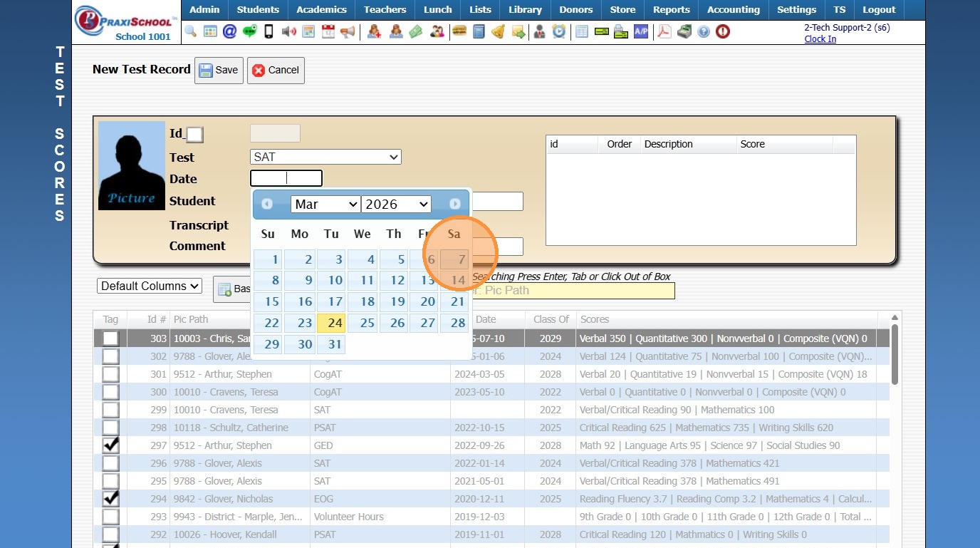The image size is (980, 548).
Task: Open the year dropdown showing 2026
Action: click(396, 205)
